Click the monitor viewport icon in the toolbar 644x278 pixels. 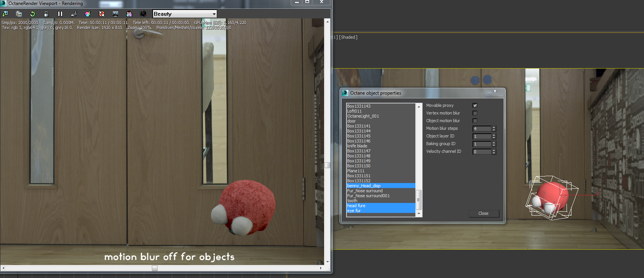[115, 14]
